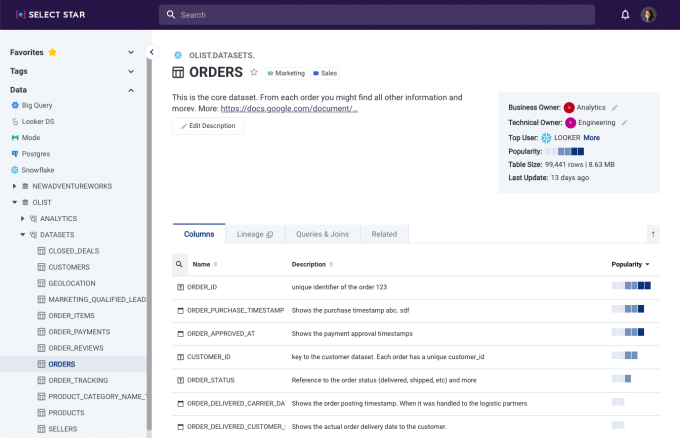Open the docs.google.com document link
This screenshot has width=680, height=438.
pyautogui.click(x=289, y=108)
